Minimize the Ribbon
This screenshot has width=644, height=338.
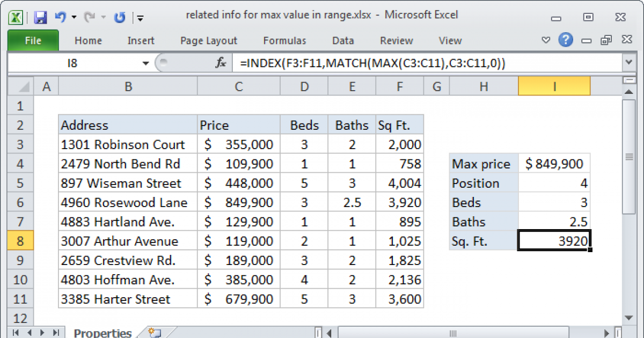pyautogui.click(x=545, y=40)
